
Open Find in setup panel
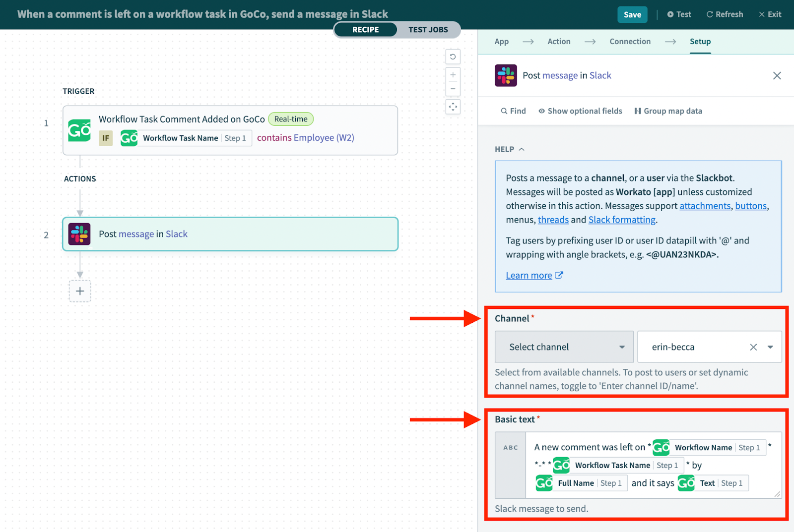(x=513, y=111)
